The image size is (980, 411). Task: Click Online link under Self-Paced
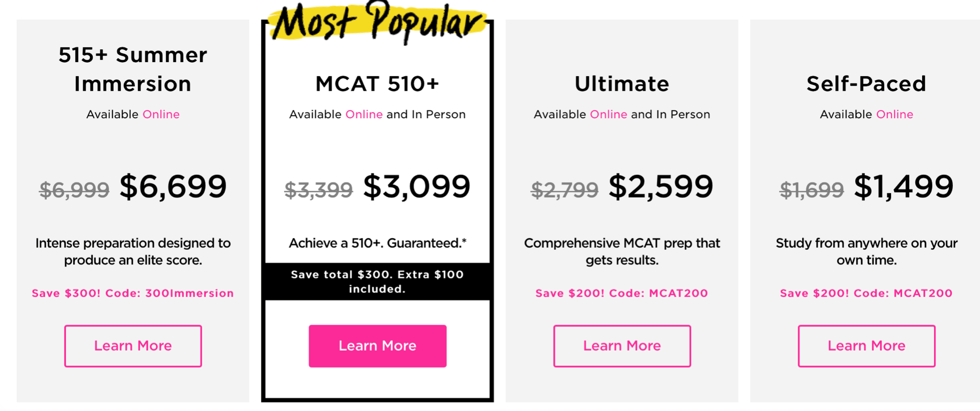pos(895,114)
